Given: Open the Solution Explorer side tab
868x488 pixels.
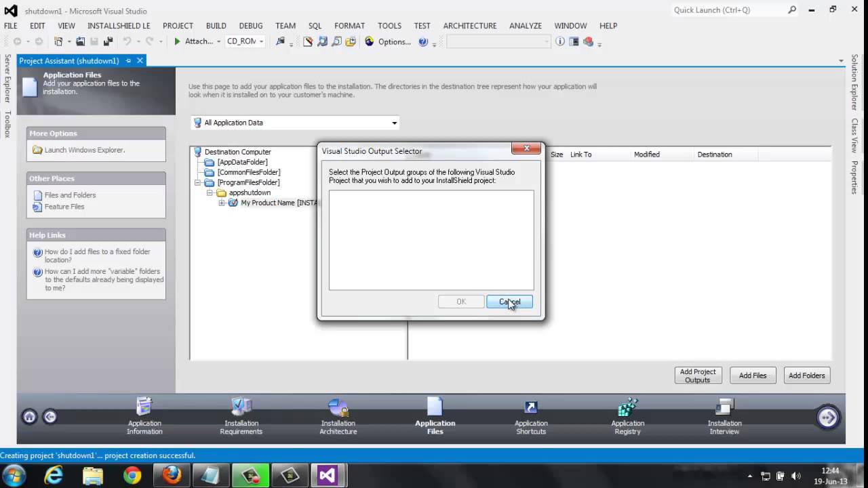Looking at the screenshot, I should click(854, 83).
